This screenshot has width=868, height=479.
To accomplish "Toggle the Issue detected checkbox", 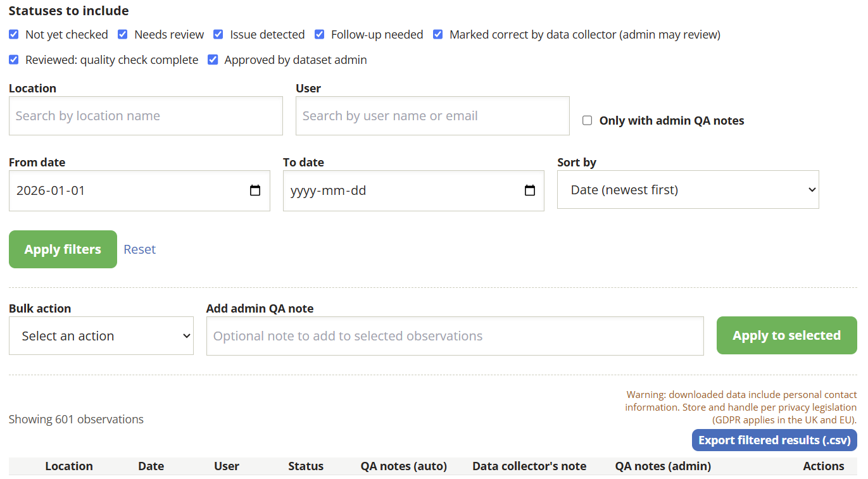I will point(218,34).
